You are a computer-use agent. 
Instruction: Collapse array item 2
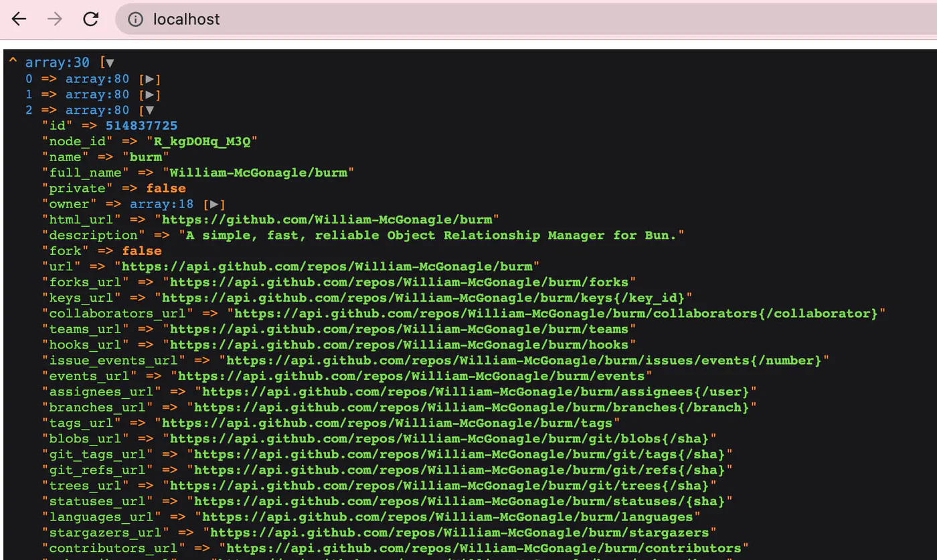[x=150, y=110]
